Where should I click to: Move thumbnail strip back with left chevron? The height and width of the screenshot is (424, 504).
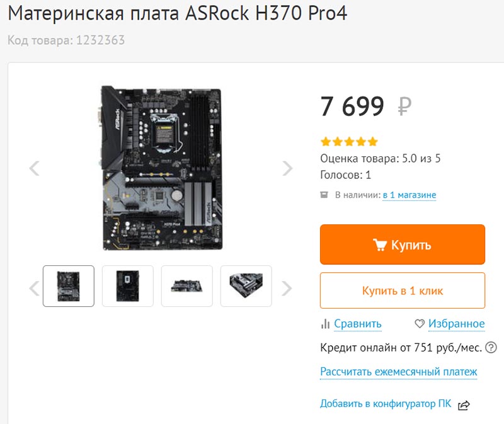coord(35,289)
